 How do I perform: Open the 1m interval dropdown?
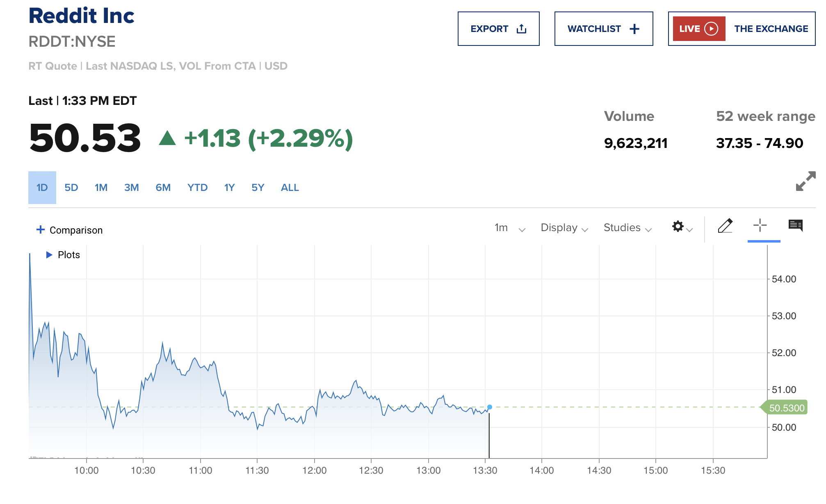(x=509, y=228)
